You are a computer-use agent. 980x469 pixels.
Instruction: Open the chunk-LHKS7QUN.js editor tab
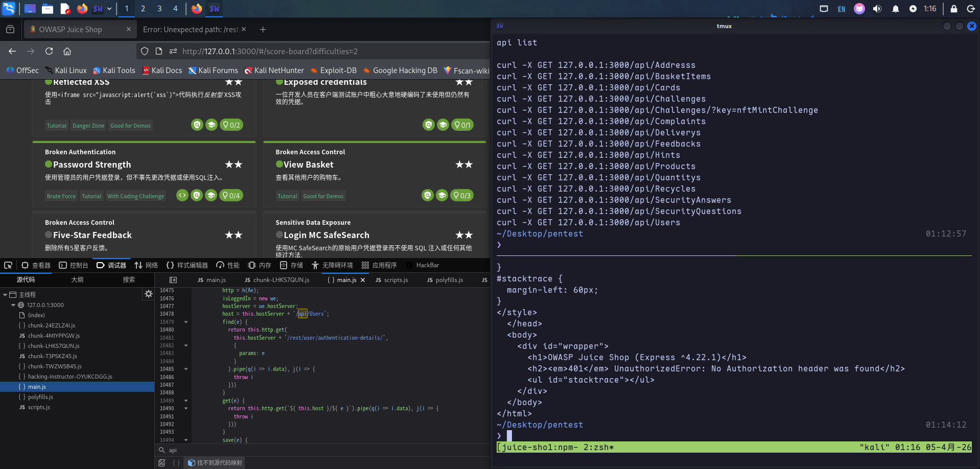point(277,280)
